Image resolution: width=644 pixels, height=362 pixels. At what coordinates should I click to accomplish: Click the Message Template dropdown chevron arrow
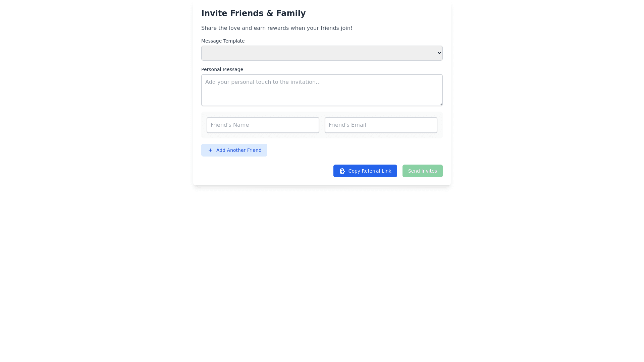point(439,53)
